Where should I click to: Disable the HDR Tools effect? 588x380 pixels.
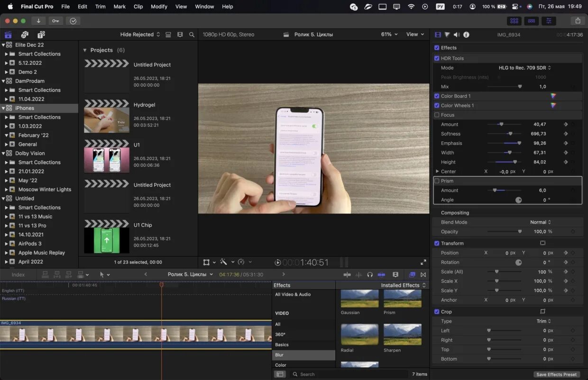437,58
